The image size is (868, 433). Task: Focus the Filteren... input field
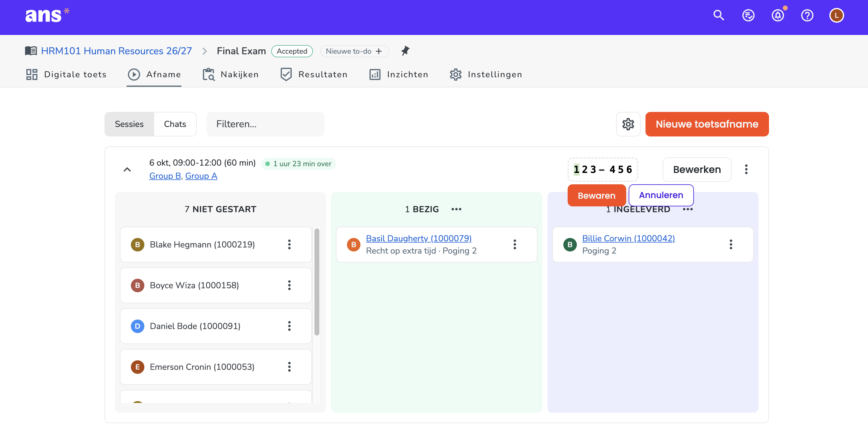pos(265,124)
